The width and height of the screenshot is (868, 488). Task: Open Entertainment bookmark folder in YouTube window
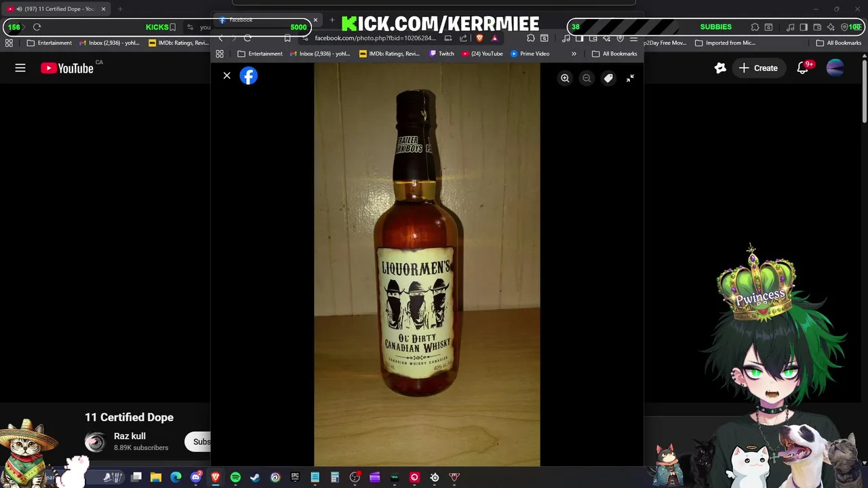(x=49, y=43)
